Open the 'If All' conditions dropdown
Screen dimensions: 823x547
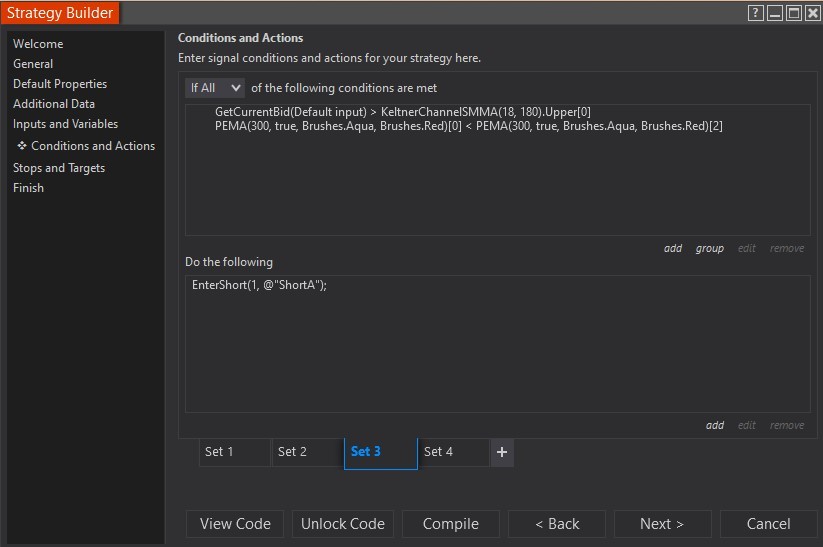click(x=215, y=88)
